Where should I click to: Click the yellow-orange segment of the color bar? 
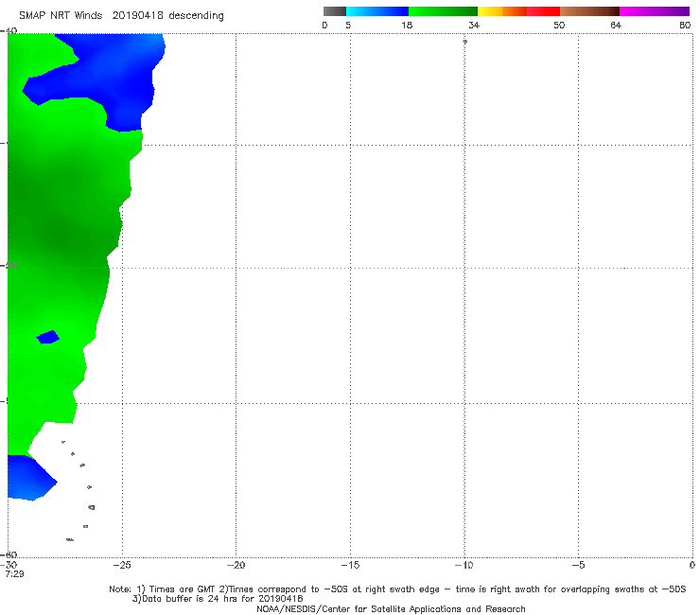(502, 11)
